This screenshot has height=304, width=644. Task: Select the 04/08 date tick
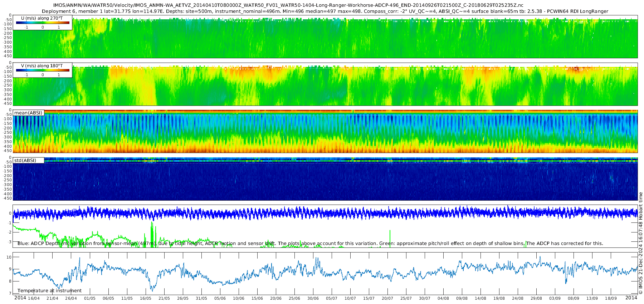(443, 298)
